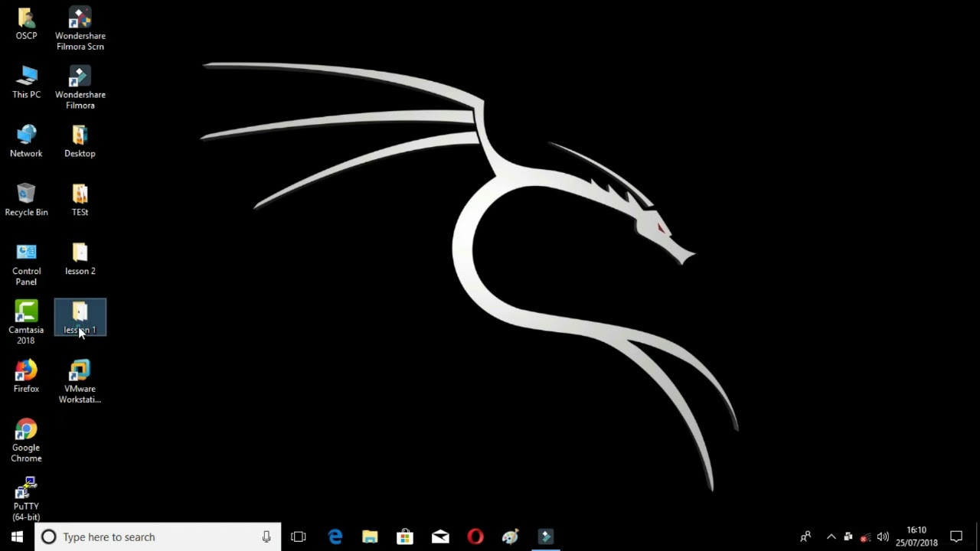Open the volume speaker tray icon

[x=883, y=536]
